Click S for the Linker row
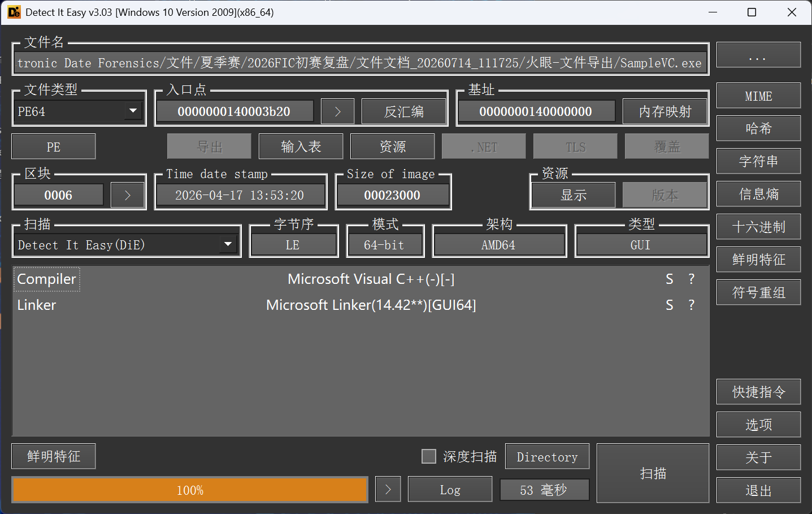Viewport: 812px width, 514px height. (x=670, y=305)
